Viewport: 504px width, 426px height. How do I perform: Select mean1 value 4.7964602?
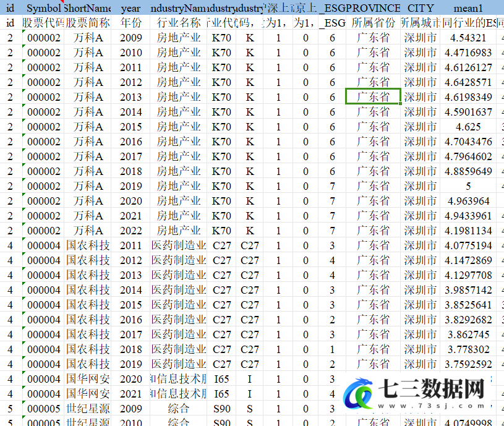(468, 156)
